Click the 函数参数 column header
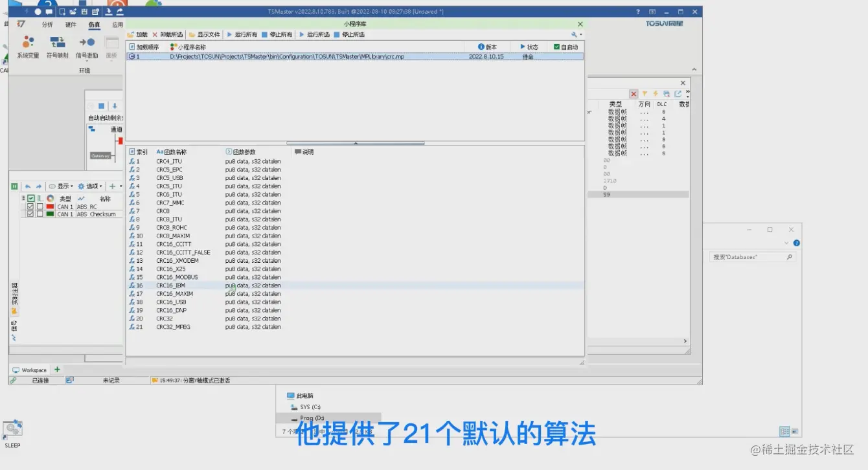Viewport: 868px width, 470px height. click(x=240, y=151)
